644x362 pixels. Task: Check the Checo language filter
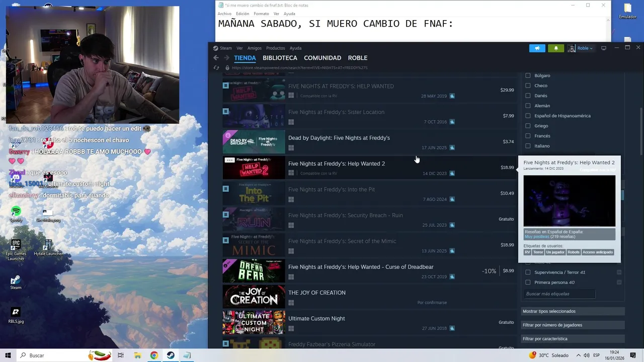[528, 85]
